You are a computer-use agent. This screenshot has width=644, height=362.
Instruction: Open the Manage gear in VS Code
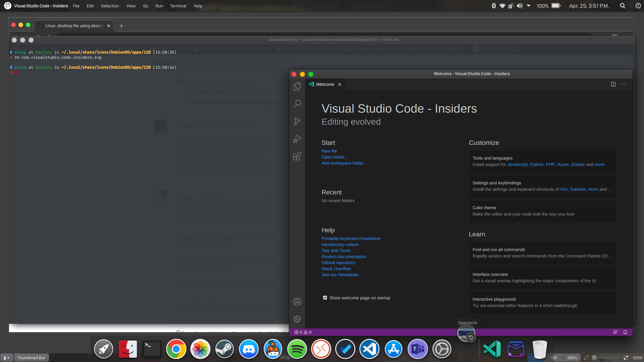tap(297, 319)
